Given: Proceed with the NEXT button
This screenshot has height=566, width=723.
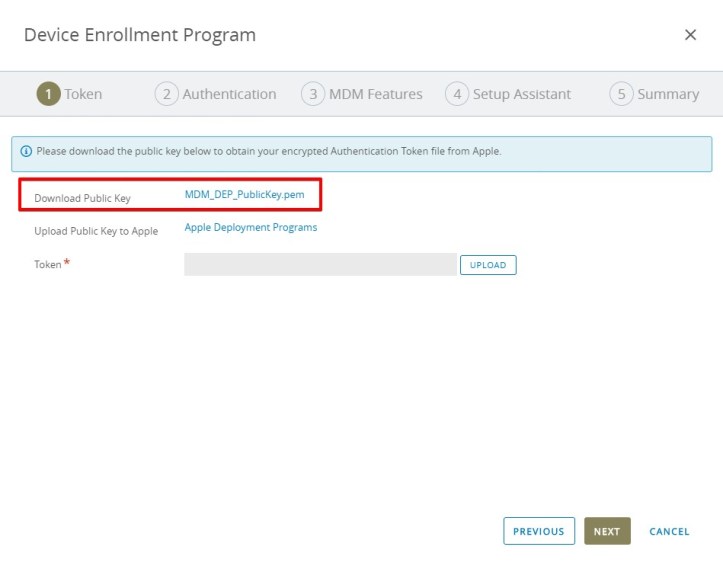Looking at the screenshot, I should 607,531.
